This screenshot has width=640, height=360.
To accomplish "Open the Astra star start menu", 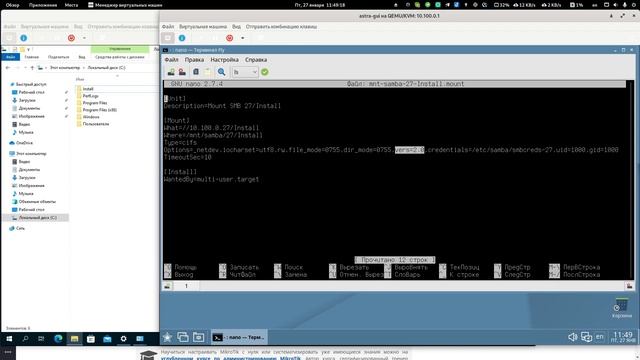I will pyautogui.click(x=167, y=337).
